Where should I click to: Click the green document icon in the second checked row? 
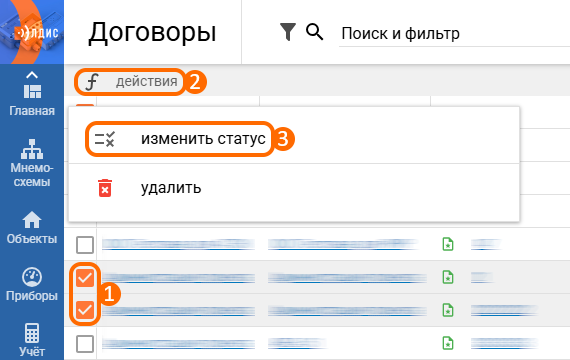coord(448,310)
